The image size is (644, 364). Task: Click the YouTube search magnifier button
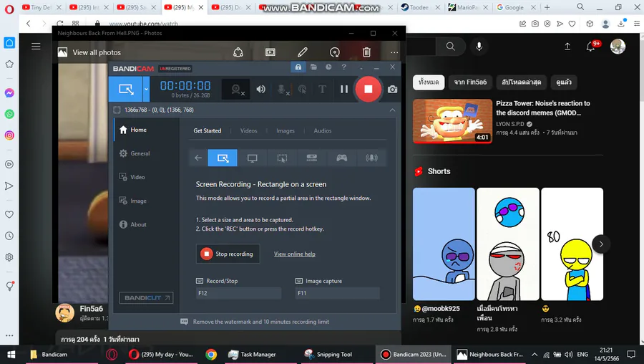(x=451, y=47)
